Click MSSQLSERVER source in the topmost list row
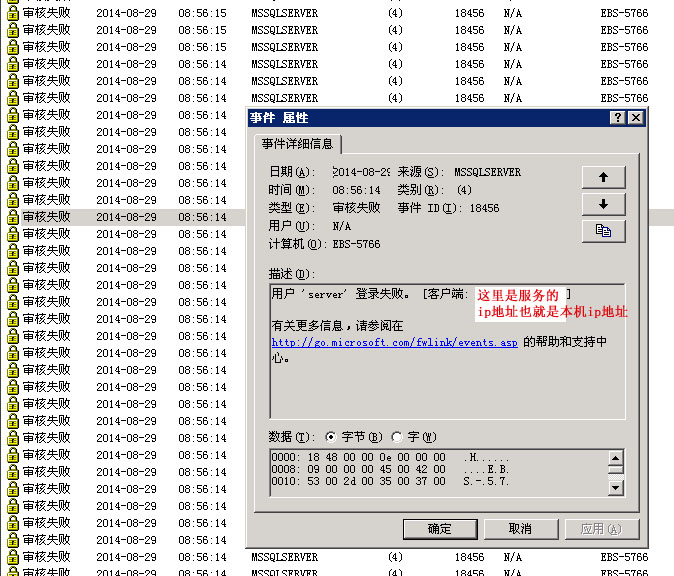 (284, 13)
